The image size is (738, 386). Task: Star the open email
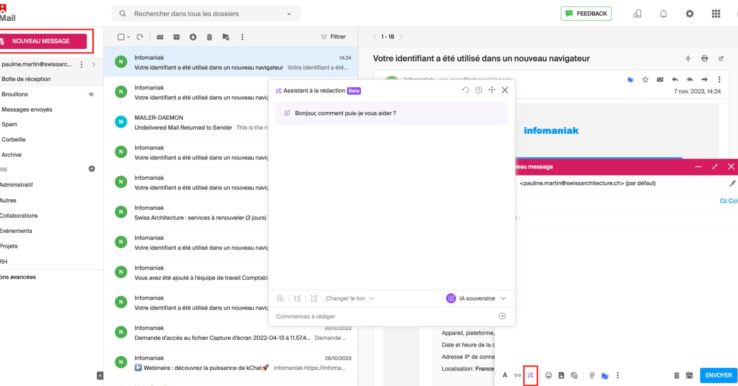tap(645, 80)
